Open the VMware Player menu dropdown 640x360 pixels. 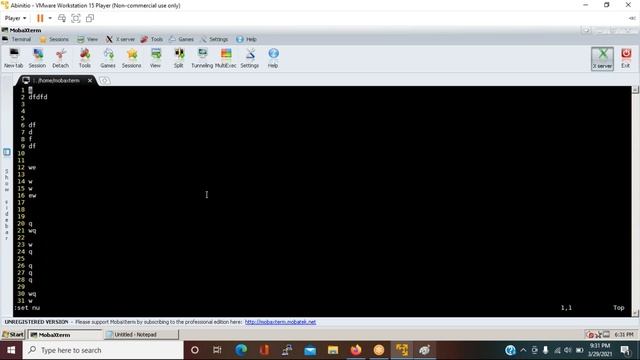[x=16, y=18]
